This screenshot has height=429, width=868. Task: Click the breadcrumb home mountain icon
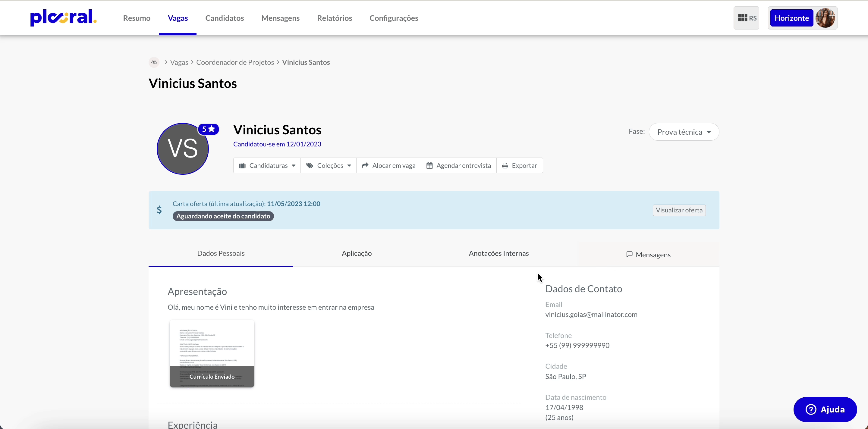pyautogui.click(x=154, y=62)
